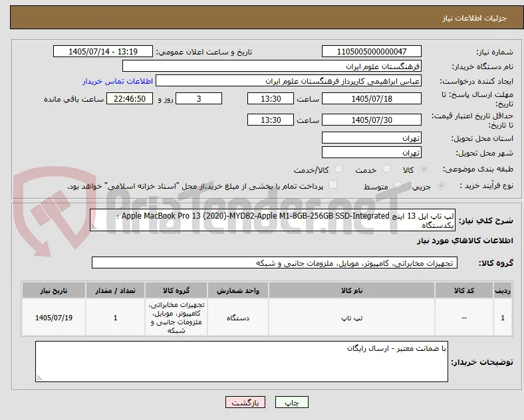
Task: Click the تاریخ نیاز column header
Action: click(x=54, y=290)
